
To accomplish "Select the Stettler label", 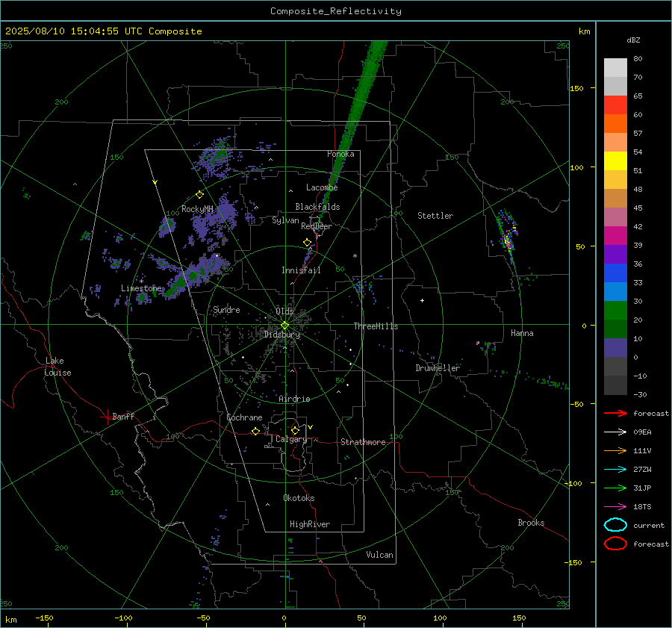I will point(435,216).
